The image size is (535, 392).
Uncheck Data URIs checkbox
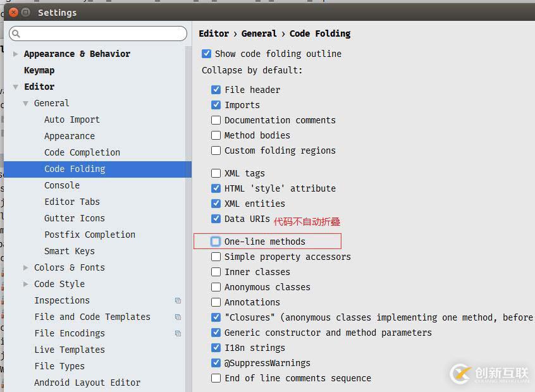[216, 219]
